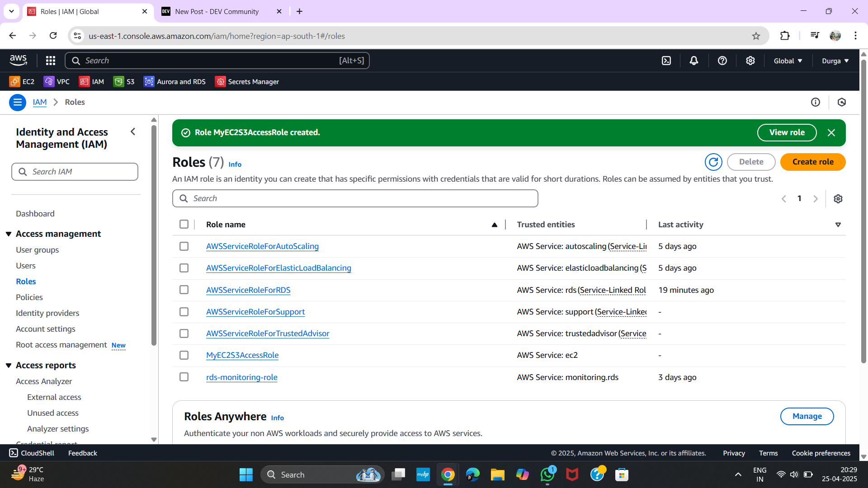This screenshot has width=868, height=488.
Task: Open Dashboard in IAM sidebar
Action: [x=35, y=214]
